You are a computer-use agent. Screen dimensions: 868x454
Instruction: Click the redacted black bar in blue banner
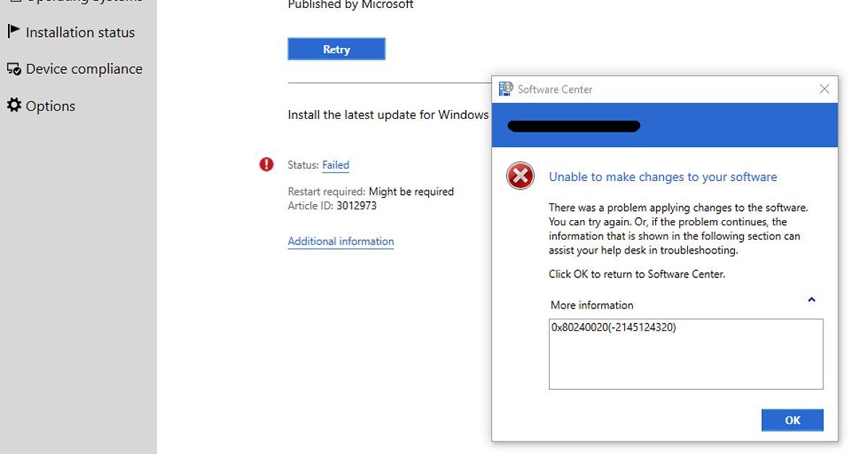tap(574, 126)
